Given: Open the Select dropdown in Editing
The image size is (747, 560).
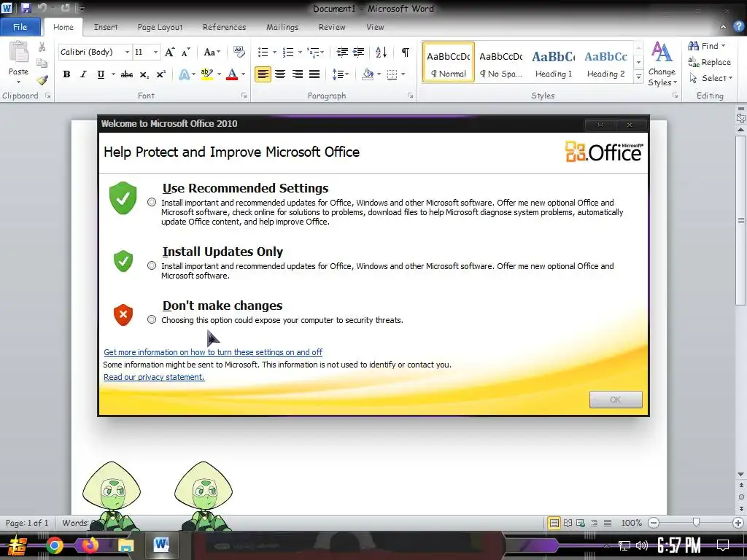Looking at the screenshot, I should point(711,78).
